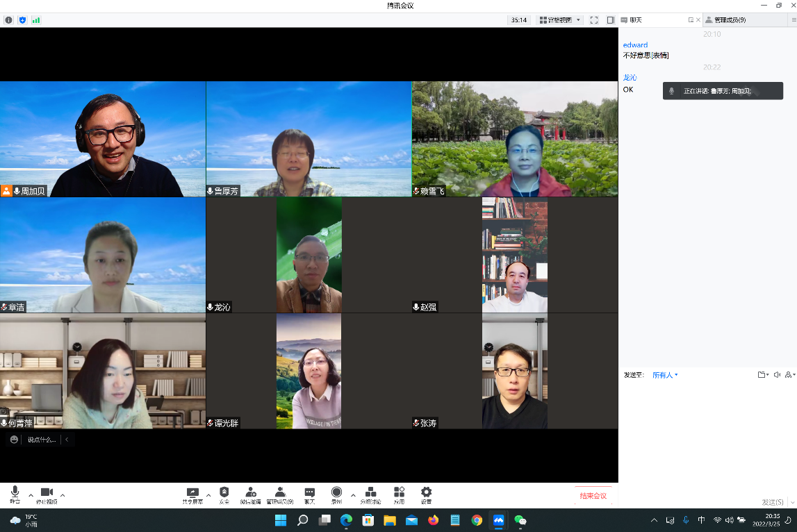This screenshot has height=532, width=797.
Task: Open breakout rooms (分组讨论) icon
Action: point(370,494)
